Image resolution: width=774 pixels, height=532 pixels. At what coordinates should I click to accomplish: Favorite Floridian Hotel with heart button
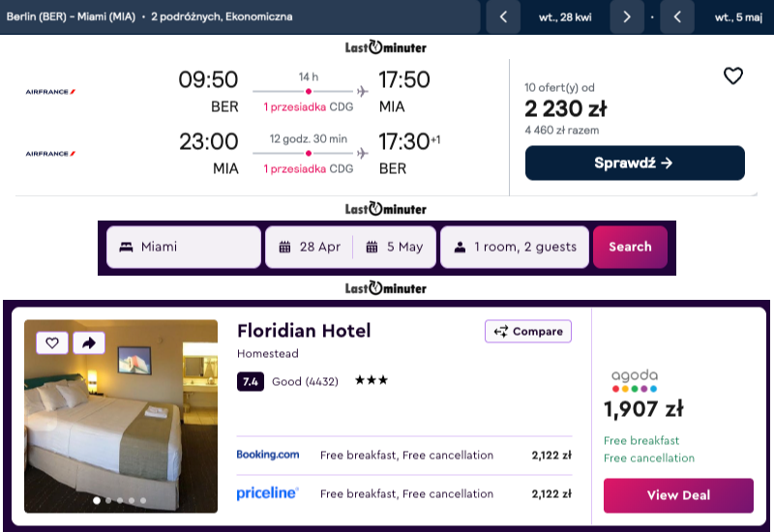pyautogui.click(x=52, y=342)
